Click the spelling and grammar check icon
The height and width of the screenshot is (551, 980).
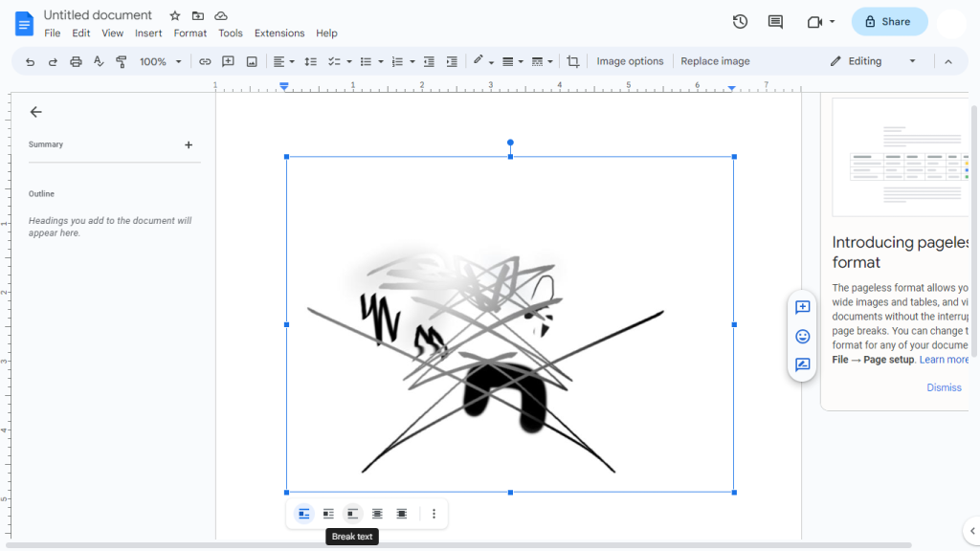(99, 61)
